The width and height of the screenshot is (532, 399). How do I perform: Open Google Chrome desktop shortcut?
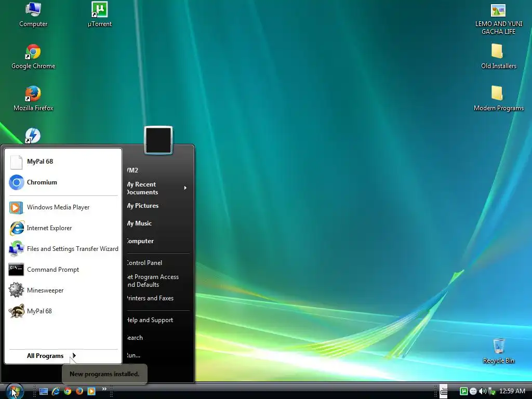33,57
